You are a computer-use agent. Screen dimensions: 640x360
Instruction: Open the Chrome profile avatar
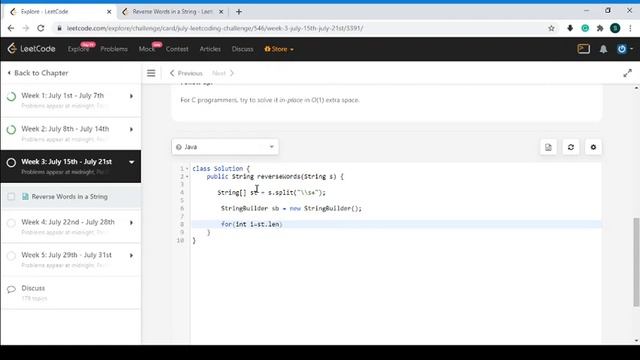(615, 28)
